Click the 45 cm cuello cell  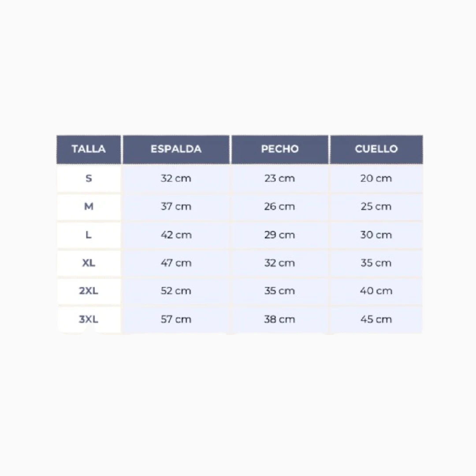[376, 320]
